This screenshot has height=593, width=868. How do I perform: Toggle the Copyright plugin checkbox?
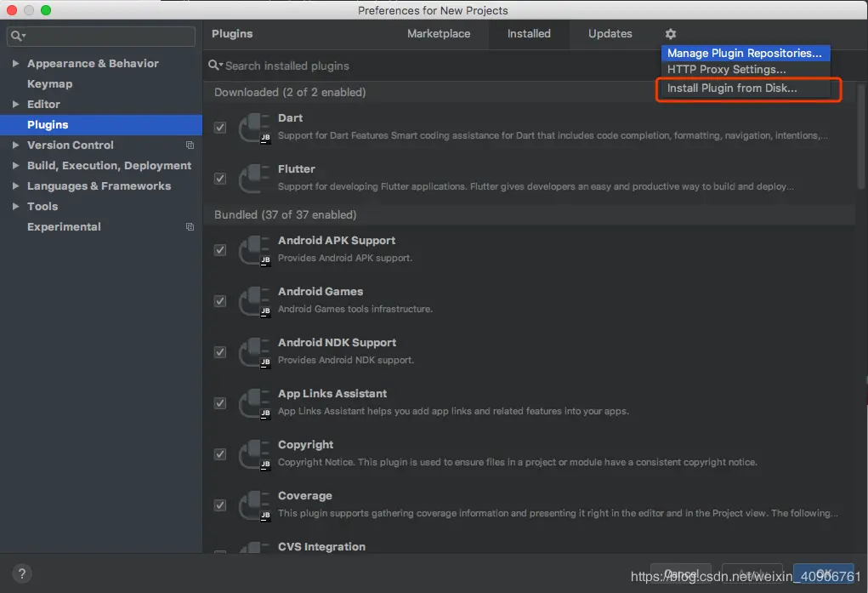coord(220,453)
